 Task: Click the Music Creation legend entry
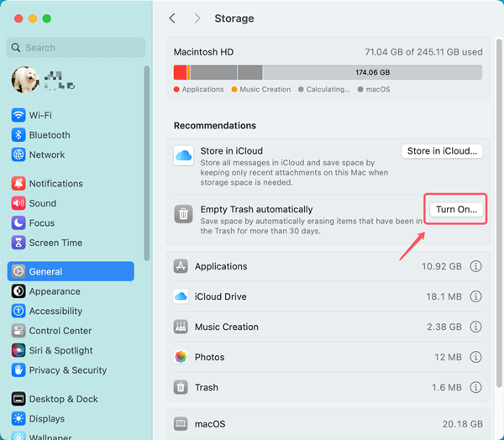[x=261, y=89]
